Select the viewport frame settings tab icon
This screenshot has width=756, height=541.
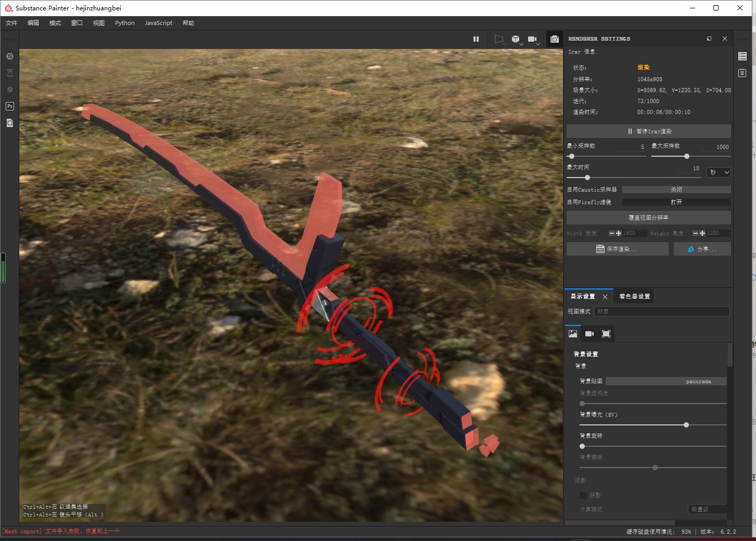tap(606, 334)
